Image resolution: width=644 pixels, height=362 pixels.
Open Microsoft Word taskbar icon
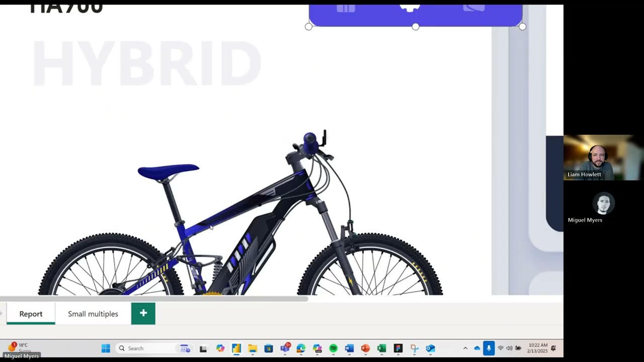349,348
